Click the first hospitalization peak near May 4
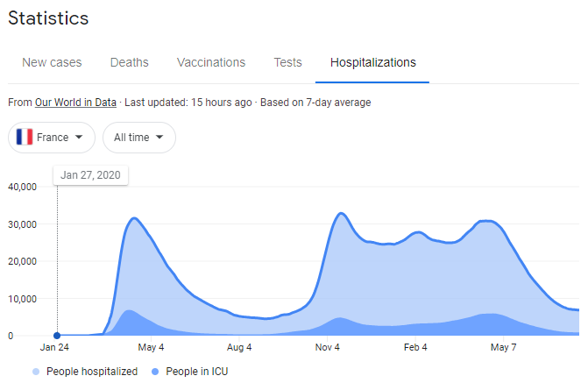This screenshot has width=588, height=383. pos(134,218)
